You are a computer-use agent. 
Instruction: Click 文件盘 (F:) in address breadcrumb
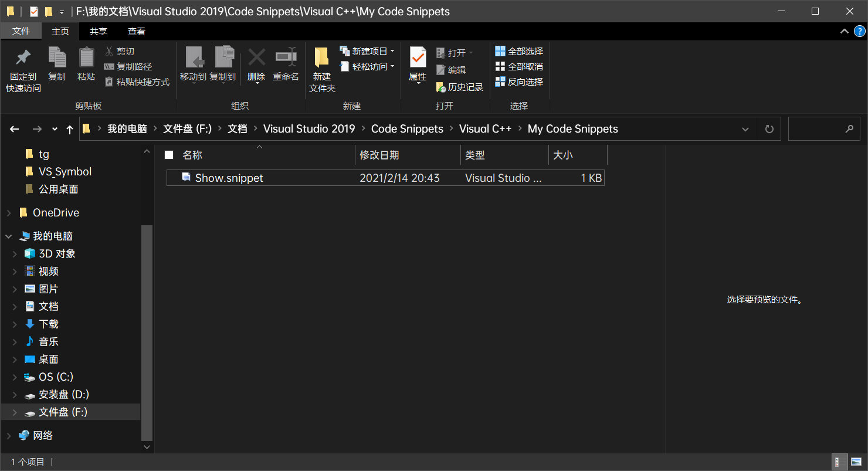[187, 129]
